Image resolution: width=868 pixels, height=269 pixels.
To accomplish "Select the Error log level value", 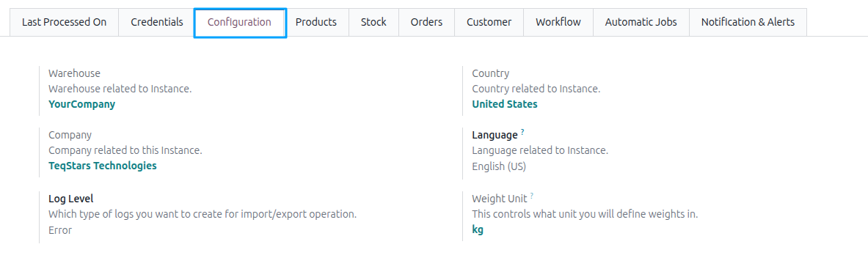I will (x=60, y=230).
